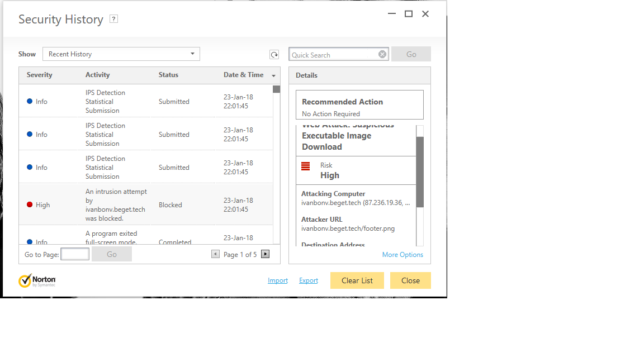Select the red High severity dot
The image size is (644, 362).
[x=30, y=204]
